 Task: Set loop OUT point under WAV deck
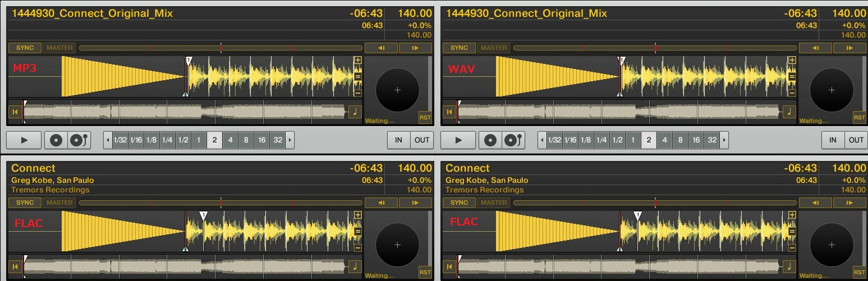point(856,140)
